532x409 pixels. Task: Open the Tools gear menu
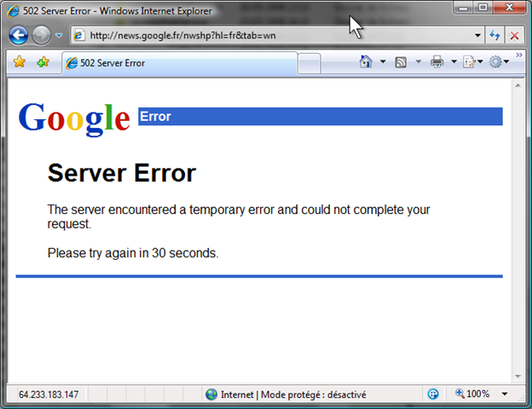[x=495, y=61]
